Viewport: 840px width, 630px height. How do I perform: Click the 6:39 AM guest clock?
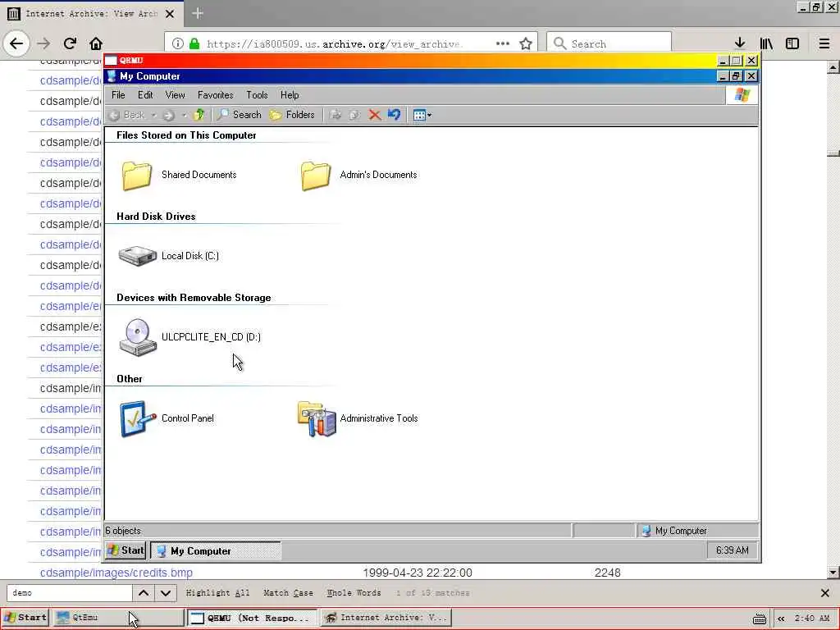[x=733, y=550]
